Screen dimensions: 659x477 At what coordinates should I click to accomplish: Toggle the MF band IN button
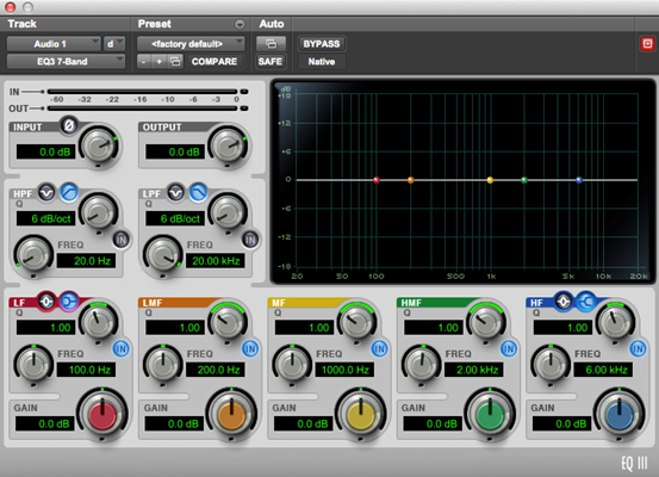(x=379, y=348)
